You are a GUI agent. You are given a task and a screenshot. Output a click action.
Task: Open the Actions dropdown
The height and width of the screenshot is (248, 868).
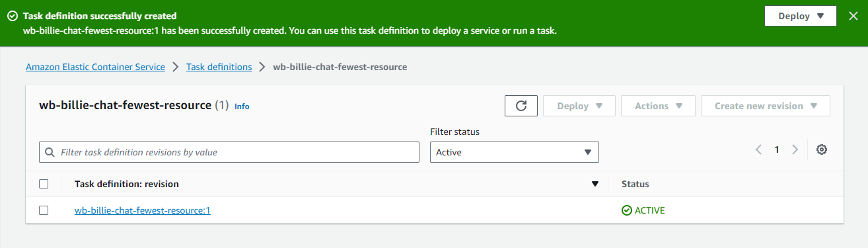click(x=658, y=106)
